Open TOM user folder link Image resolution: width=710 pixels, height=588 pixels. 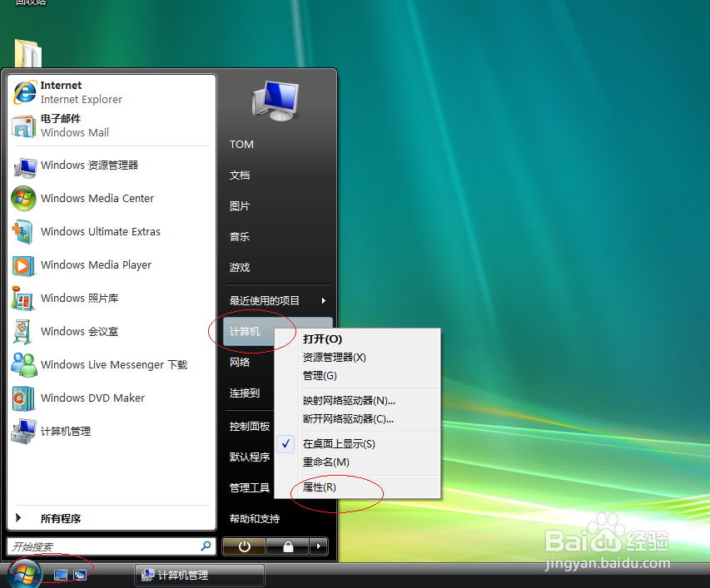pyautogui.click(x=241, y=144)
